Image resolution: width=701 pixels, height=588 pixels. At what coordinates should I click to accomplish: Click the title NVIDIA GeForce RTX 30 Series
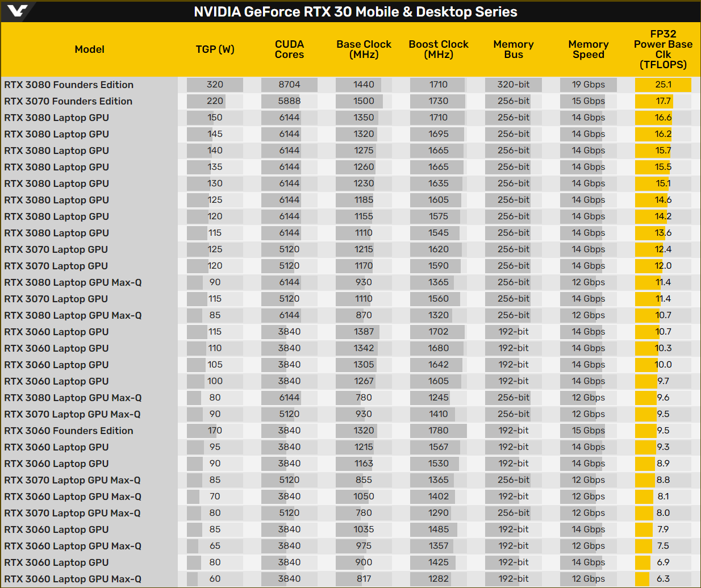[x=356, y=12]
